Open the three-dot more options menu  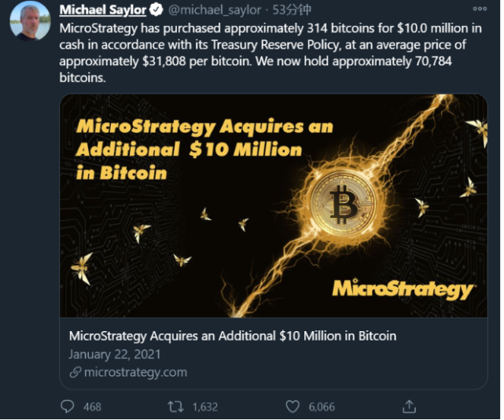[480, 9]
